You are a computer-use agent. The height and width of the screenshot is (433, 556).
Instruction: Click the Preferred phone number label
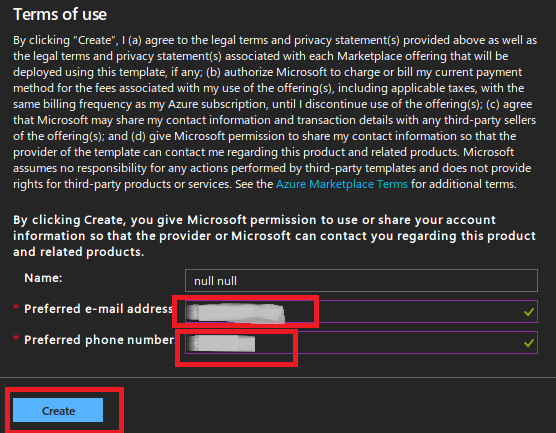99,340
